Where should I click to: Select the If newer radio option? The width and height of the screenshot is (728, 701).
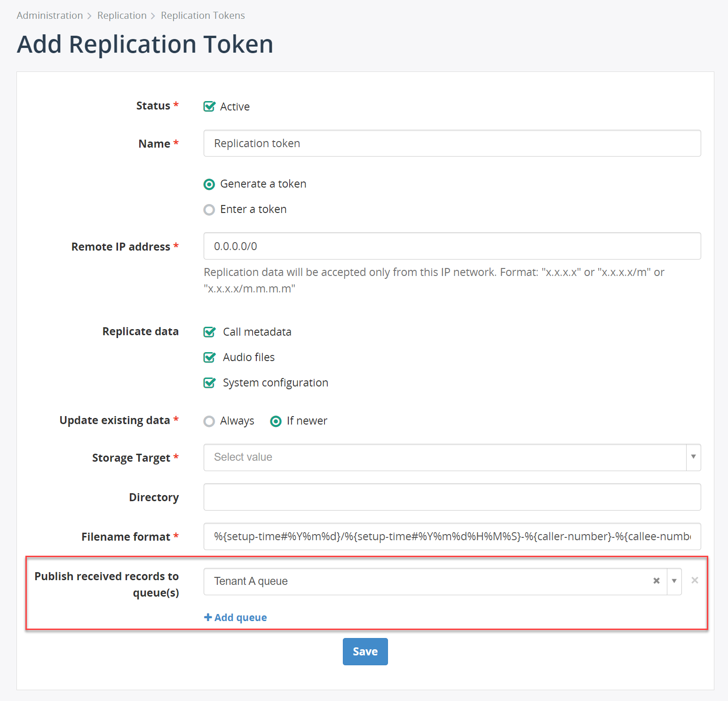click(276, 421)
